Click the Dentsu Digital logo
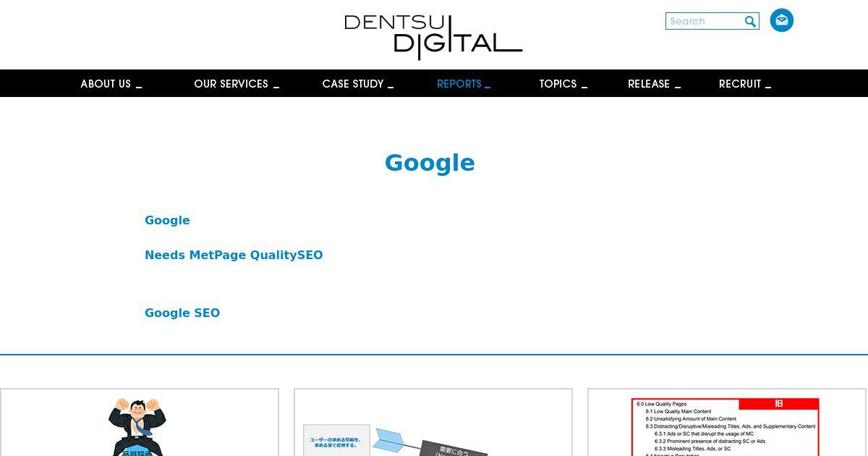The width and height of the screenshot is (868, 456). coord(433,36)
